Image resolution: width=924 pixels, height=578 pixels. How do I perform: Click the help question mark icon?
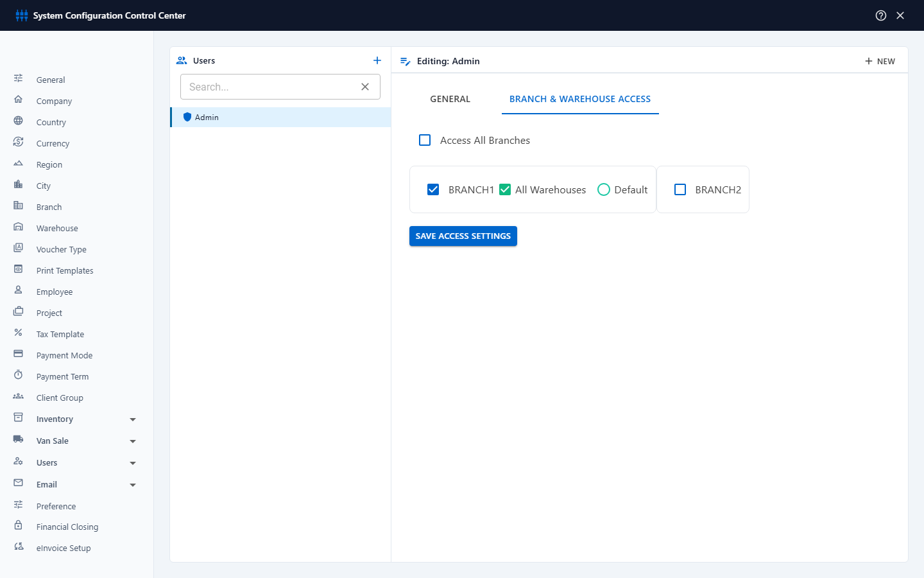tap(881, 15)
